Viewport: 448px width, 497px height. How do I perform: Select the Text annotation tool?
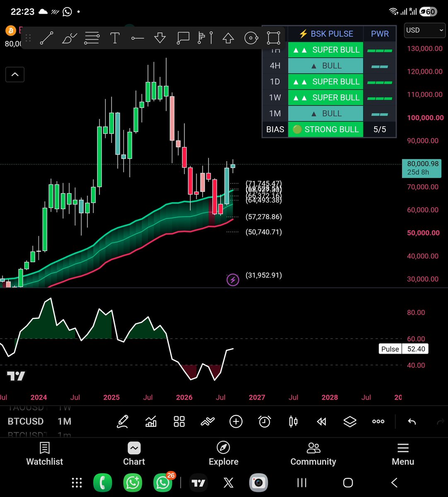(x=115, y=38)
